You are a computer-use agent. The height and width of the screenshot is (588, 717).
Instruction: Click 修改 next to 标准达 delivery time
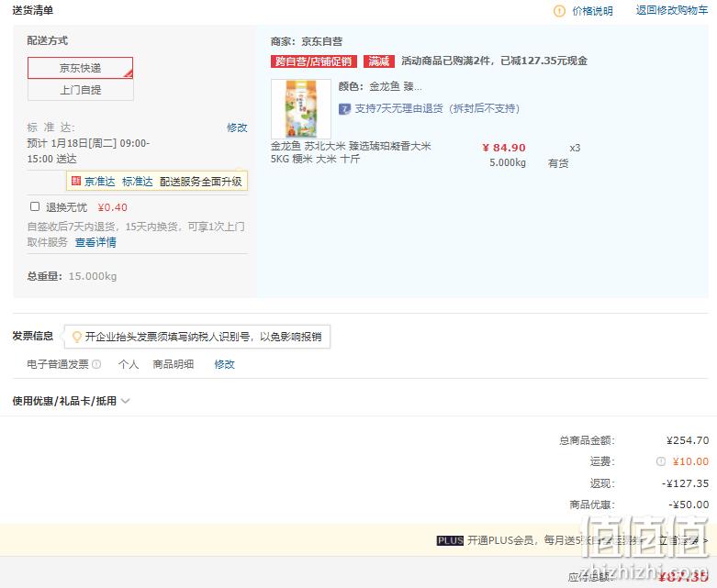coord(237,128)
